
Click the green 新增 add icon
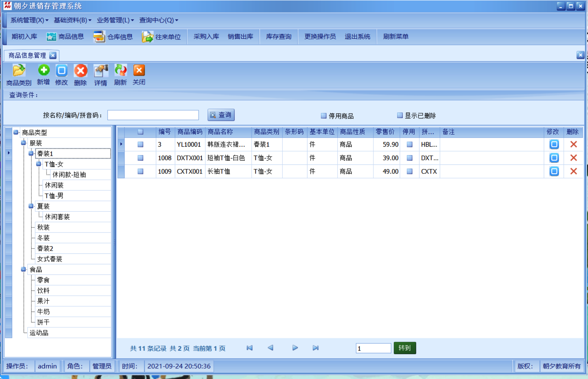point(44,70)
